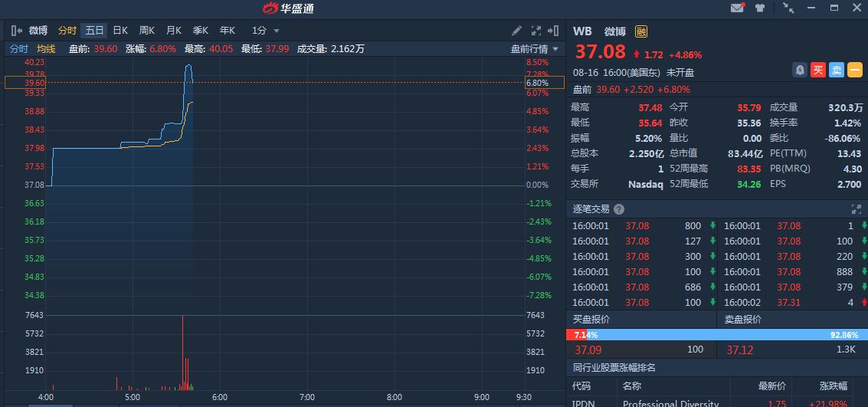The image size is (868, 407).
Task: Click the 7.14% buy ratio bar
Action: point(577,335)
